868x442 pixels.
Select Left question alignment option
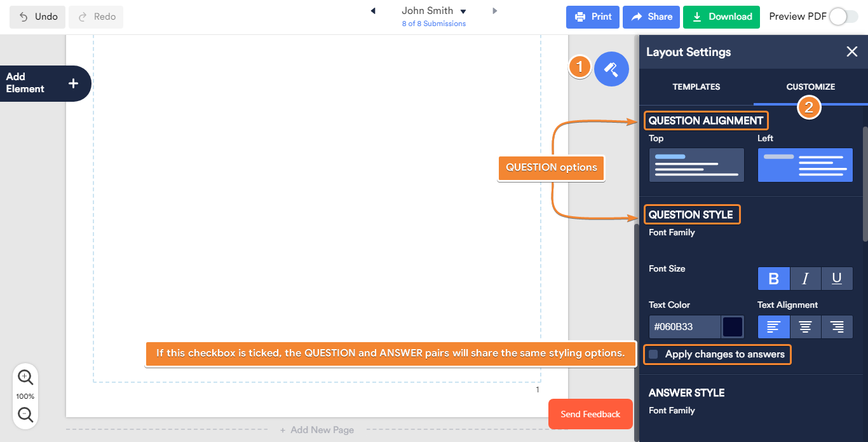click(805, 165)
